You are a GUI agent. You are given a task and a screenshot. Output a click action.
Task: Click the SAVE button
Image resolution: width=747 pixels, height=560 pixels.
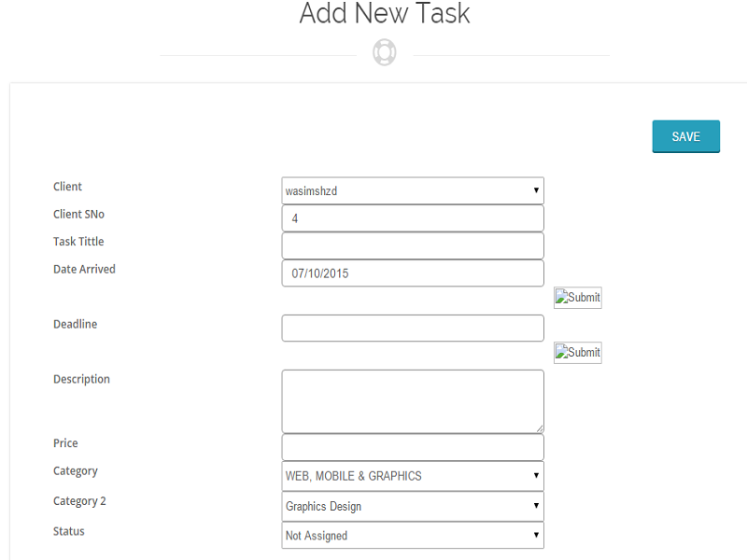coord(685,136)
